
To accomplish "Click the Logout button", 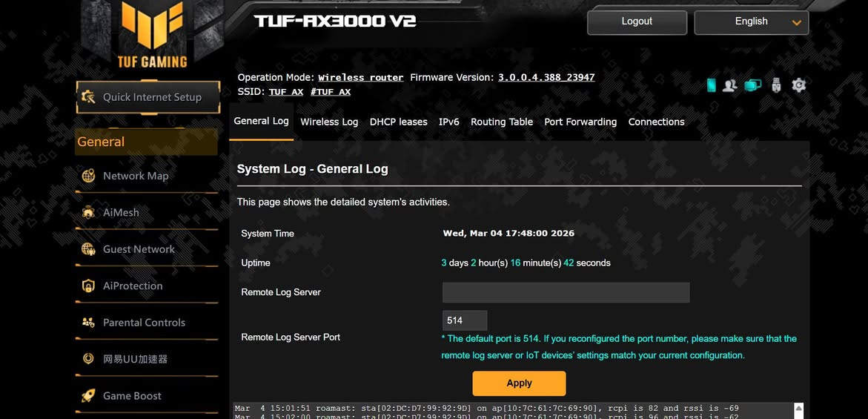I will [x=637, y=22].
